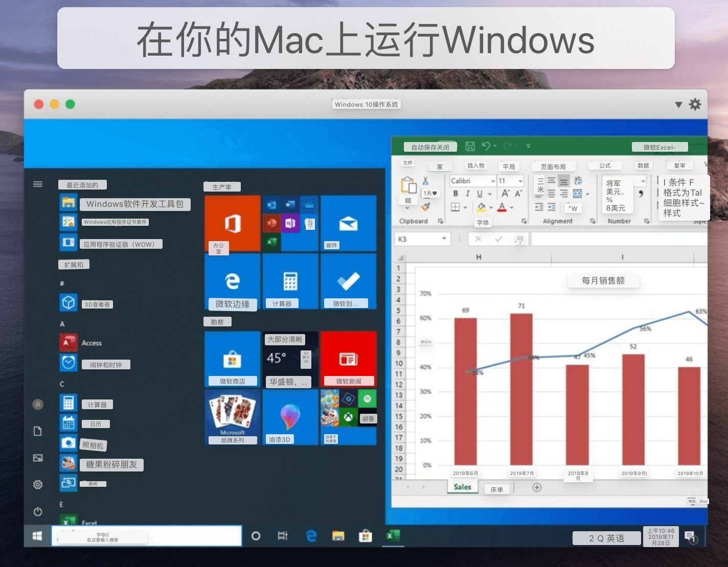Add a new sheet with plus button
728x567 pixels.
537,487
